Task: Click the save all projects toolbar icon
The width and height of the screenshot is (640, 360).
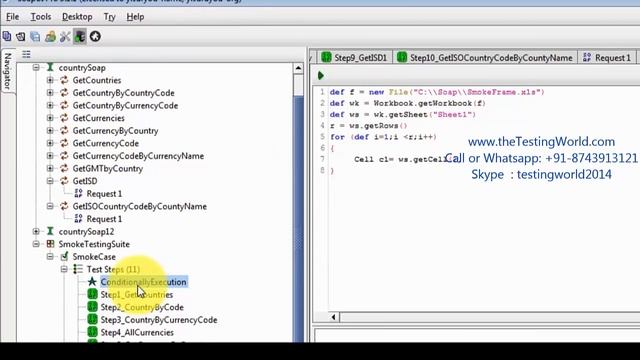Action: pos(36,37)
